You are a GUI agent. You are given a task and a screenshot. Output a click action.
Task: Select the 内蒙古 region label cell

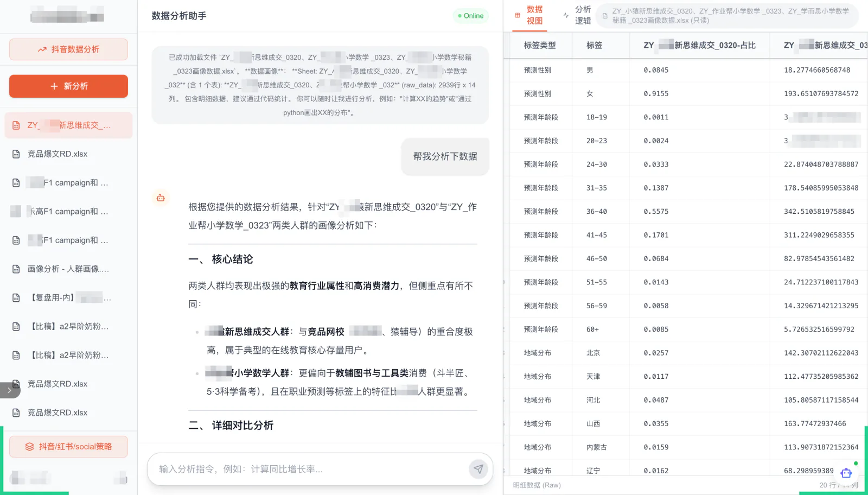[x=597, y=448]
